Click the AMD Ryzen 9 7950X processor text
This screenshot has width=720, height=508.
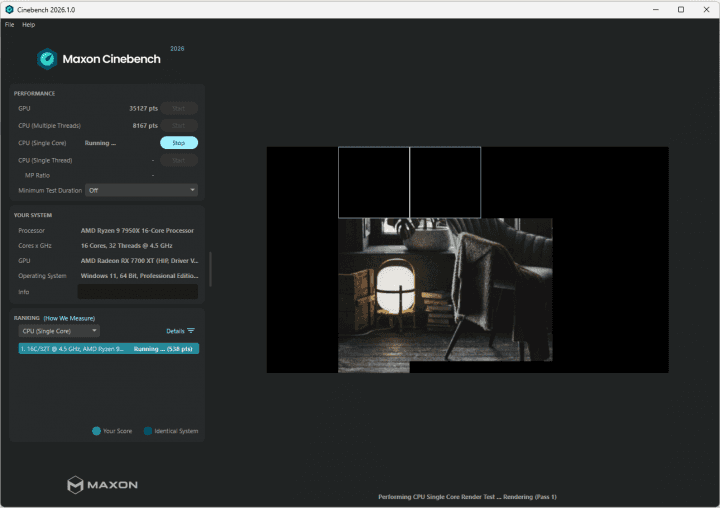(x=137, y=231)
